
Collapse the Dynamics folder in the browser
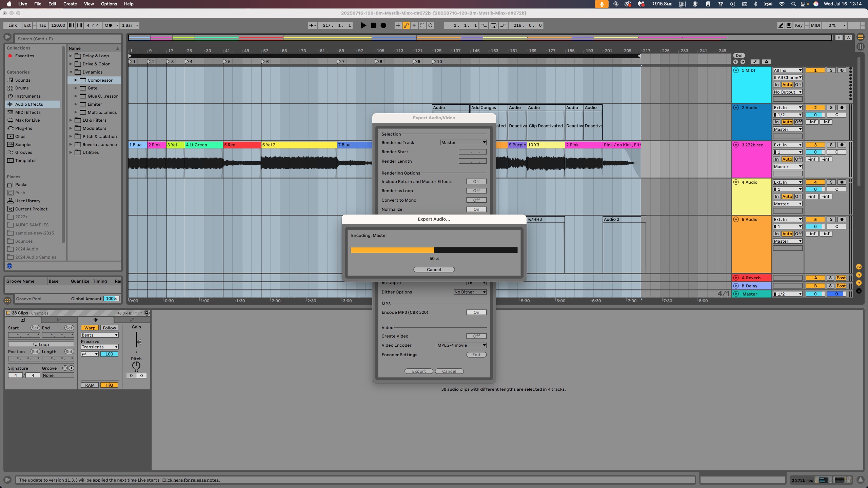pyautogui.click(x=71, y=72)
